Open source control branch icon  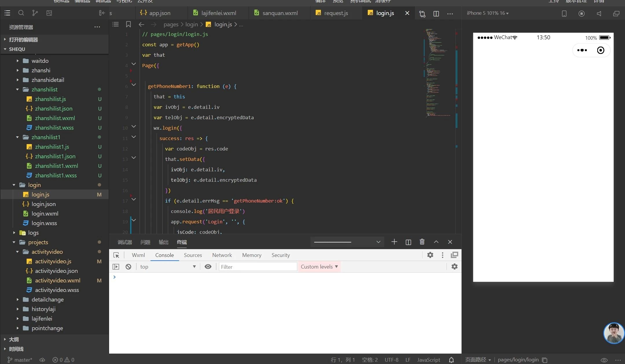[x=35, y=13]
